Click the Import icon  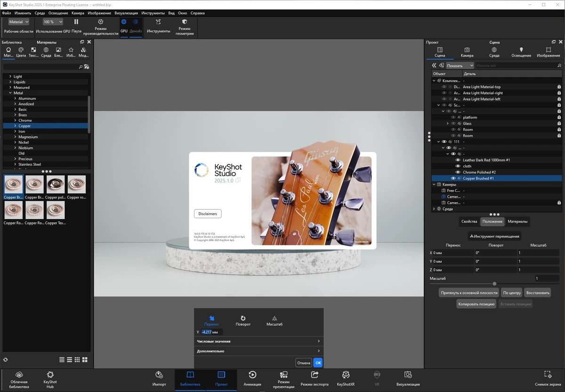(x=159, y=375)
